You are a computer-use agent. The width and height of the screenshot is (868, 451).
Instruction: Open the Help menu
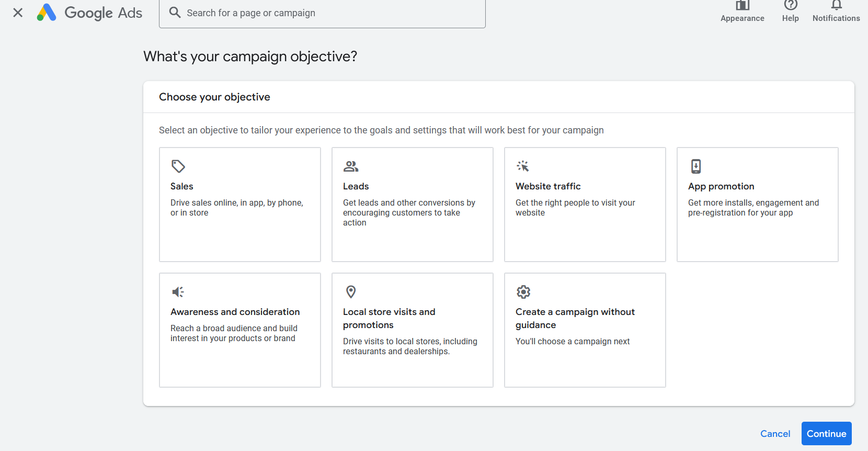pos(790,7)
